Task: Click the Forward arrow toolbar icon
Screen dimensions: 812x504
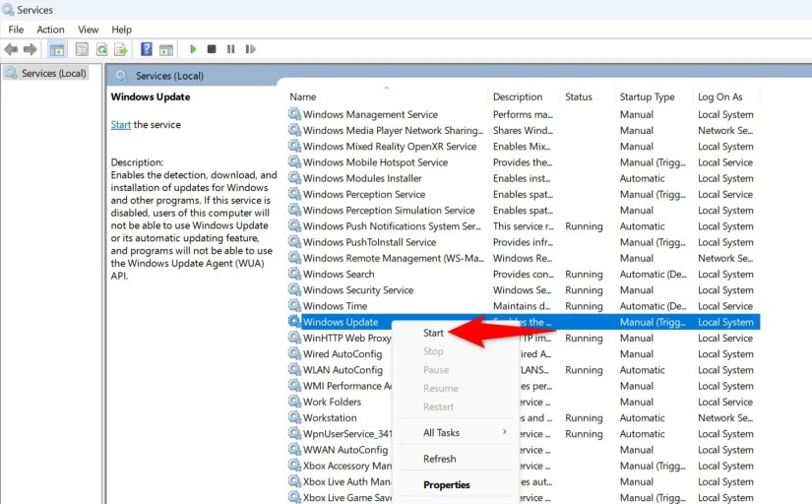Action: [31, 49]
